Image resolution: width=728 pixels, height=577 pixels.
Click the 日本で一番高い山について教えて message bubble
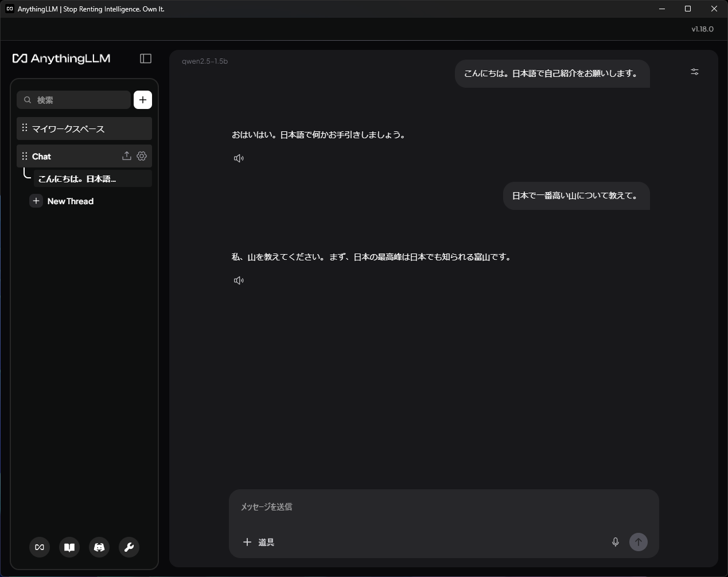click(x=576, y=196)
